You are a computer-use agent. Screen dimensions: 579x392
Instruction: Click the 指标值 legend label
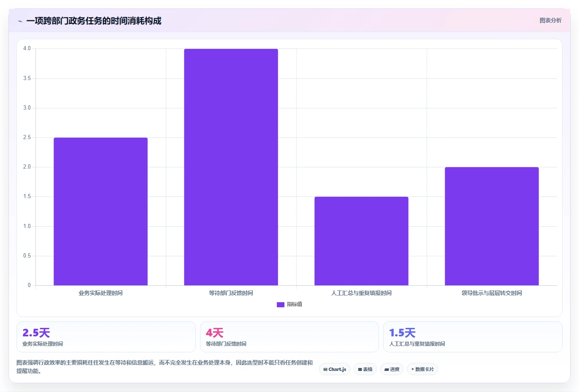click(x=295, y=304)
